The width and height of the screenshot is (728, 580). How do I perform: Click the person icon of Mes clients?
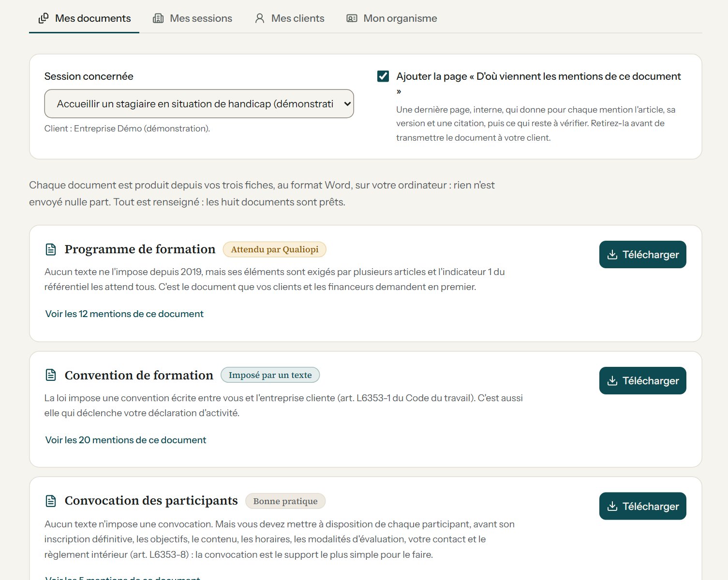click(260, 18)
